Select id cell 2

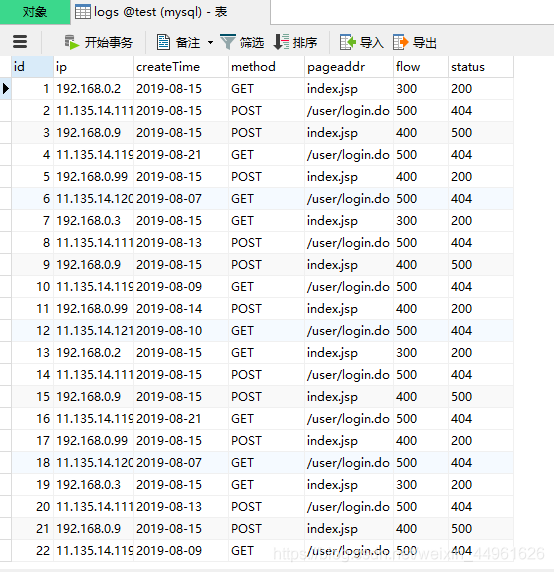point(32,111)
